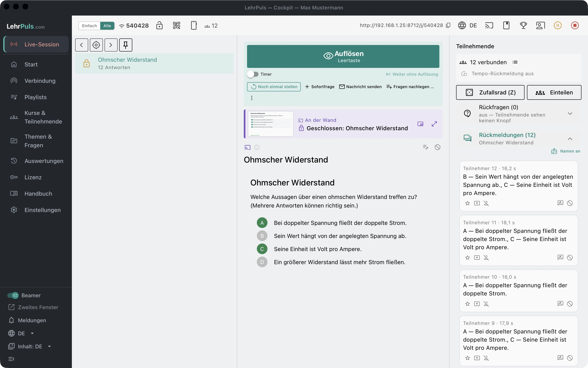Open Themen & Fragen in sidebar
Image resolution: width=588 pixels, height=368 pixels.
36,141
